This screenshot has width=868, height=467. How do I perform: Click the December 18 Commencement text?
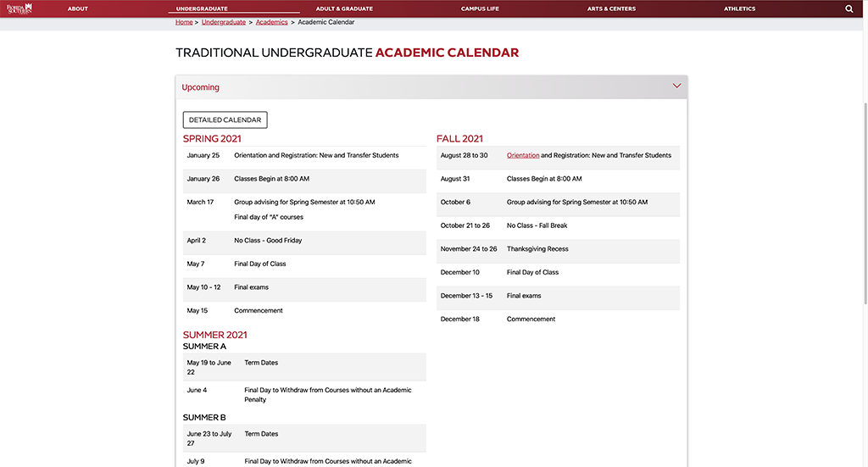click(531, 320)
